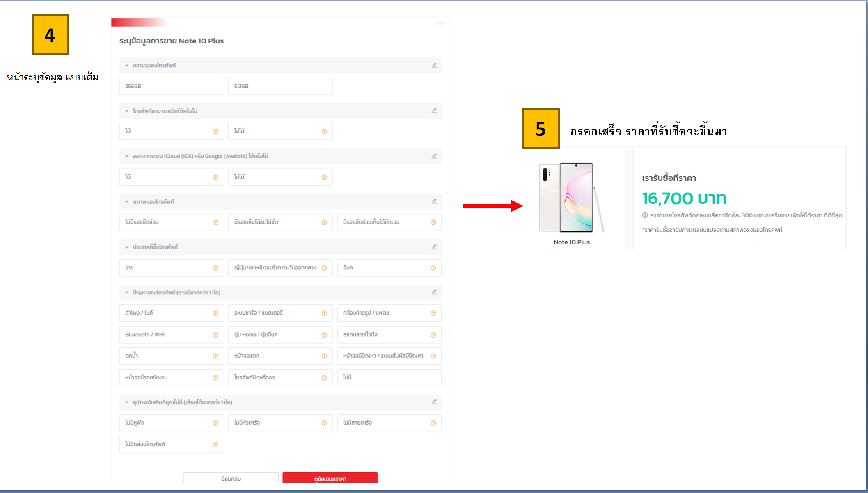Collapse the 'อุปกรณ์เสริมที่คุณไม่มี' section arrow
The width and height of the screenshot is (868, 493).
(127, 402)
